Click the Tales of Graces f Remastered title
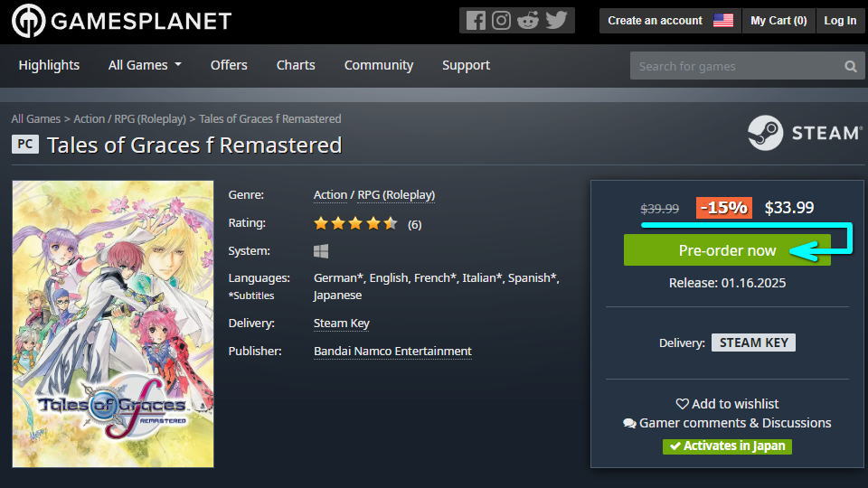 pos(194,145)
